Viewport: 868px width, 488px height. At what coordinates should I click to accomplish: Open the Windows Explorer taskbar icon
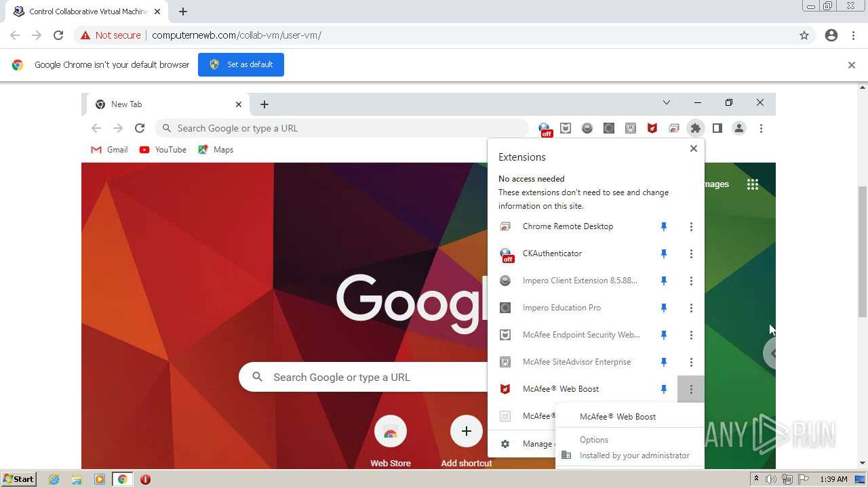pos(77,479)
